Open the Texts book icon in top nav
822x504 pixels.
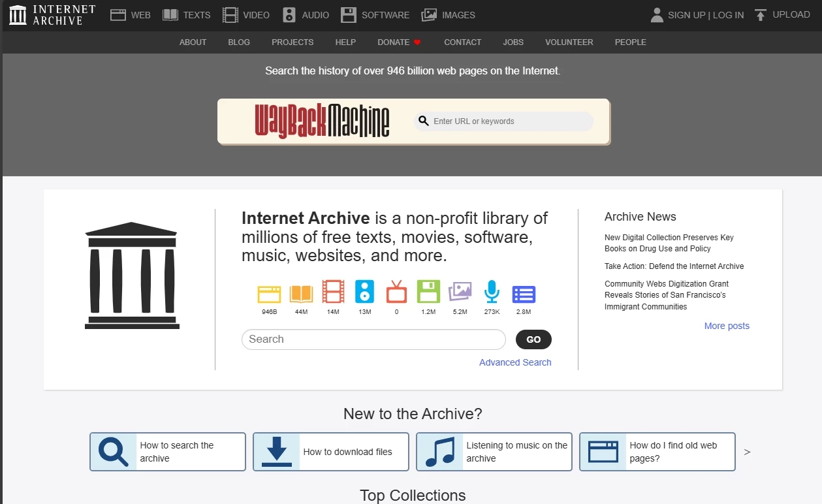[x=170, y=14]
